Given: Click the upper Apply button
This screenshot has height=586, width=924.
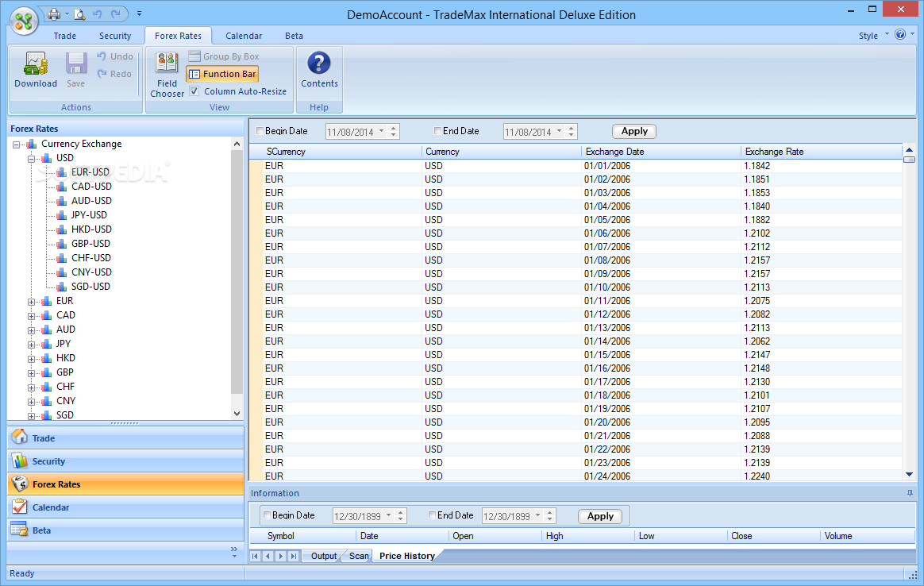Looking at the screenshot, I should [634, 132].
